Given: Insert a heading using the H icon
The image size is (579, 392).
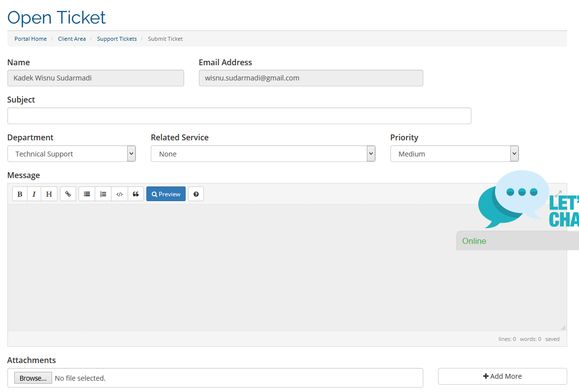Looking at the screenshot, I should [x=49, y=194].
